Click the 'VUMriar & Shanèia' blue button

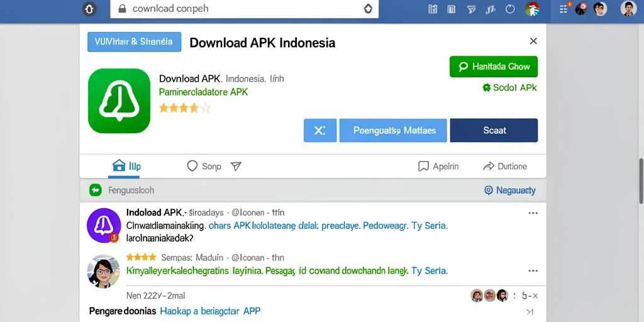(135, 42)
